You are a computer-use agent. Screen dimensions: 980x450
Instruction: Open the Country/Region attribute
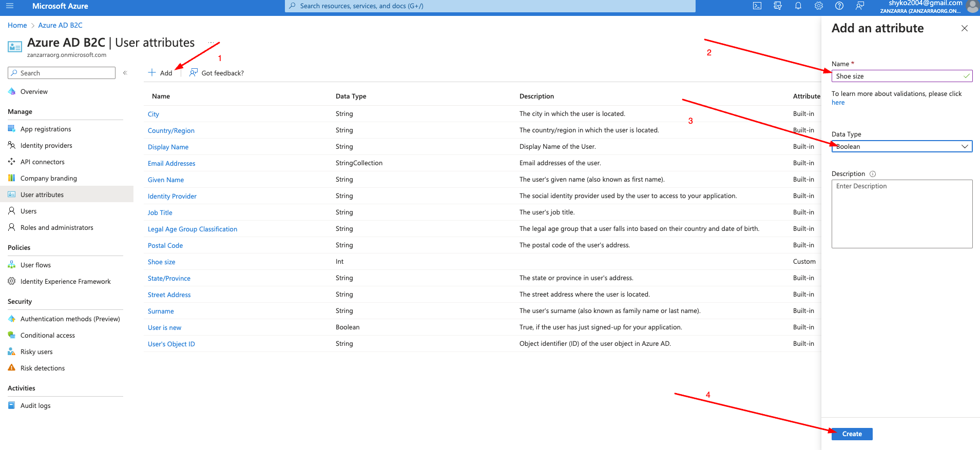point(171,130)
